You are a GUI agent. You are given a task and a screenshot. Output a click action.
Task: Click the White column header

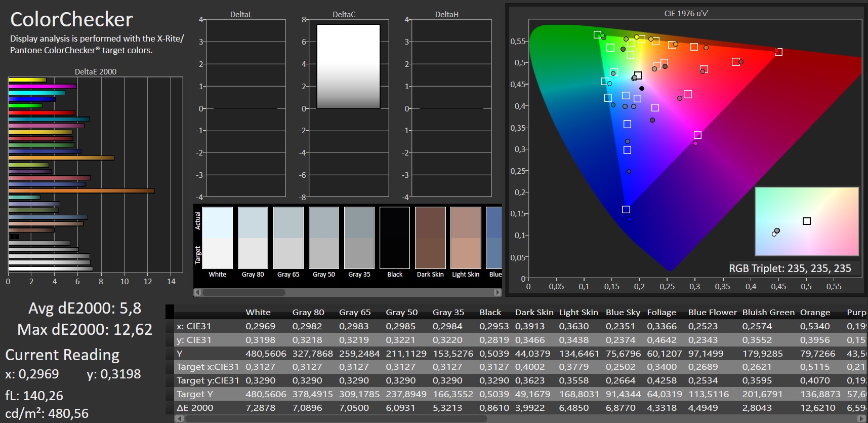tap(258, 313)
